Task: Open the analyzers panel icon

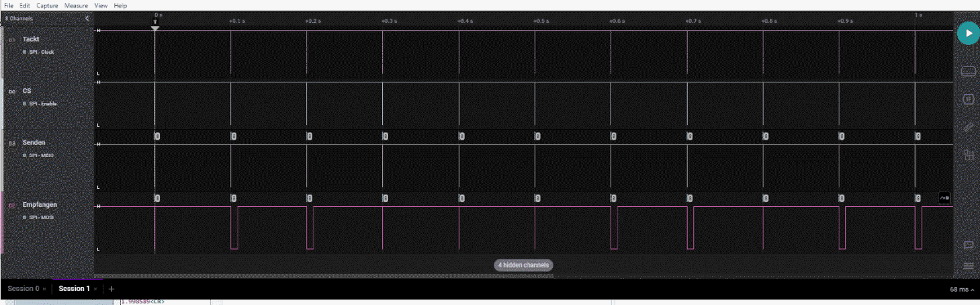Action: 969,99
